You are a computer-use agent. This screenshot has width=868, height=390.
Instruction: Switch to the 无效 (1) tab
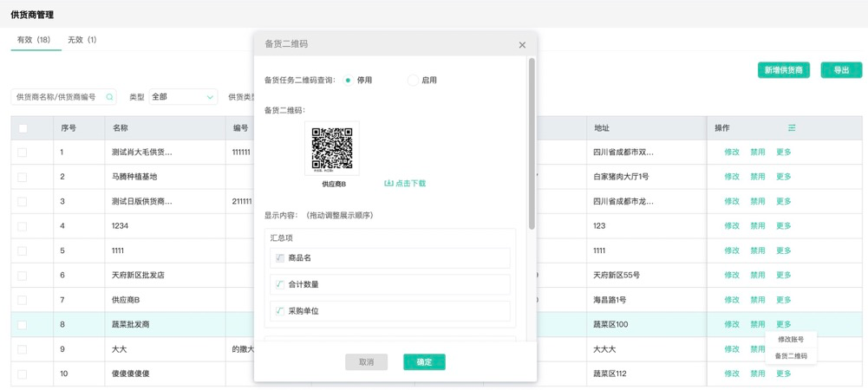(x=82, y=40)
